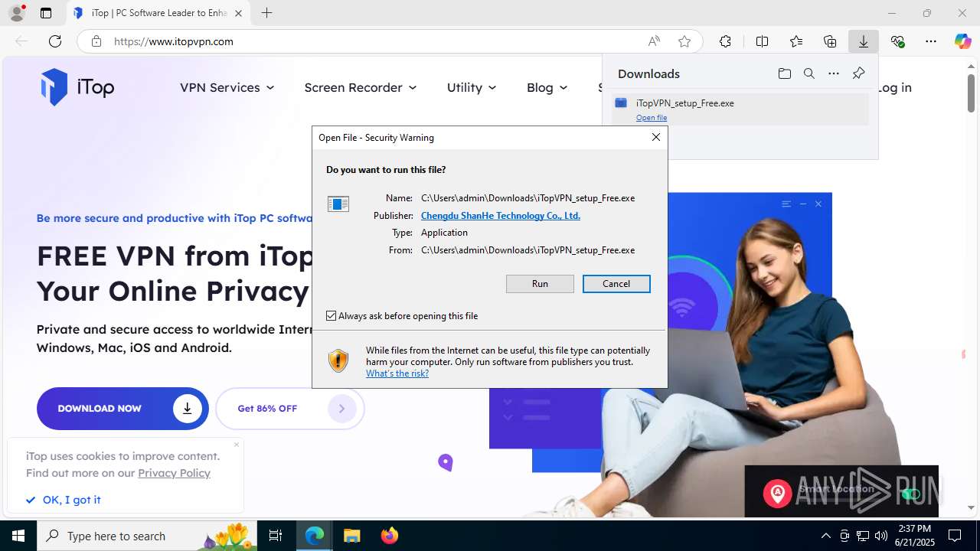Screen dimensions: 980x551
Task: Open the Chengdu ShanHe Technology publisher link
Action: pyautogui.click(x=501, y=216)
